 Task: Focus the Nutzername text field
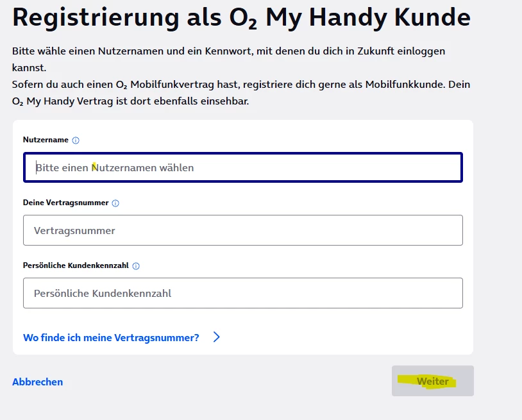click(242, 167)
